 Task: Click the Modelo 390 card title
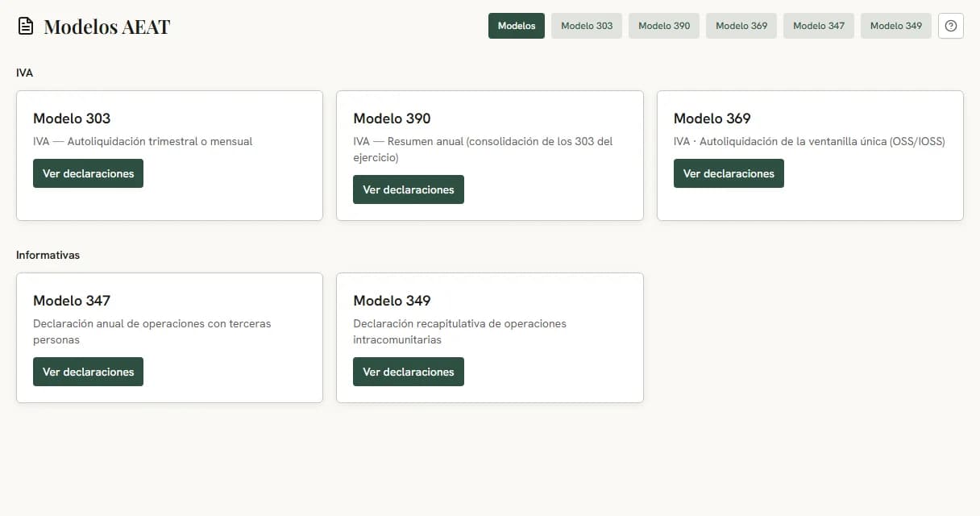point(392,119)
